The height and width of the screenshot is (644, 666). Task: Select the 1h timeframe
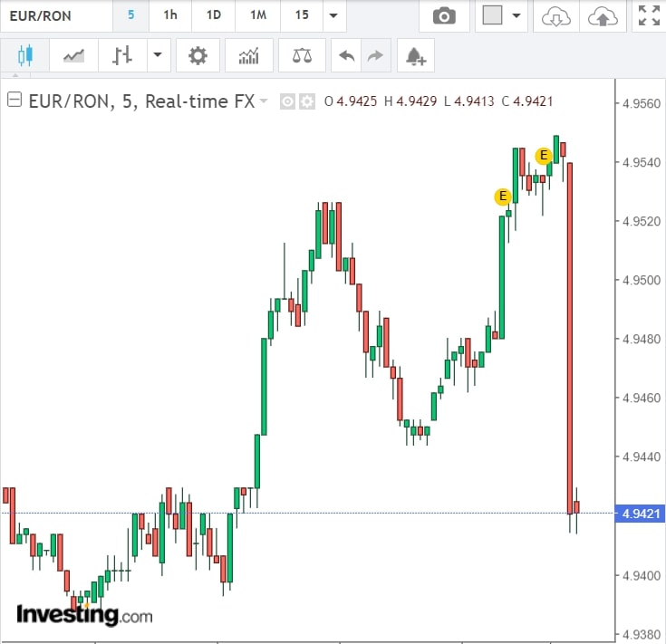click(170, 16)
